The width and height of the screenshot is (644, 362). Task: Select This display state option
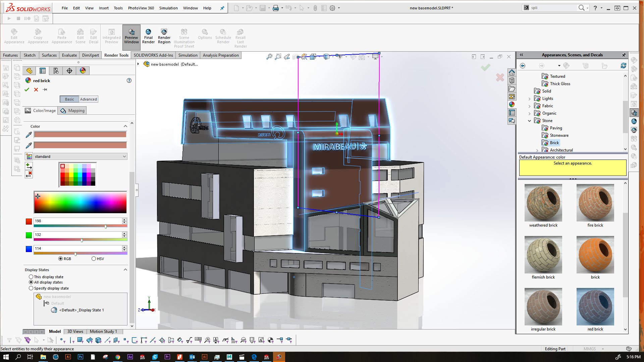click(x=31, y=277)
